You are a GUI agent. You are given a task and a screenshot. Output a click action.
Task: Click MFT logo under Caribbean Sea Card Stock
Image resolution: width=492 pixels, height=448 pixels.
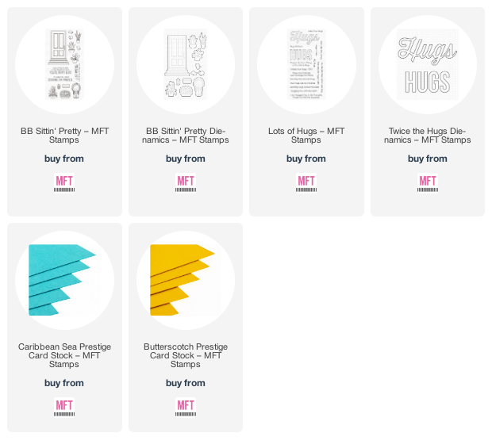(x=64, y=408)
